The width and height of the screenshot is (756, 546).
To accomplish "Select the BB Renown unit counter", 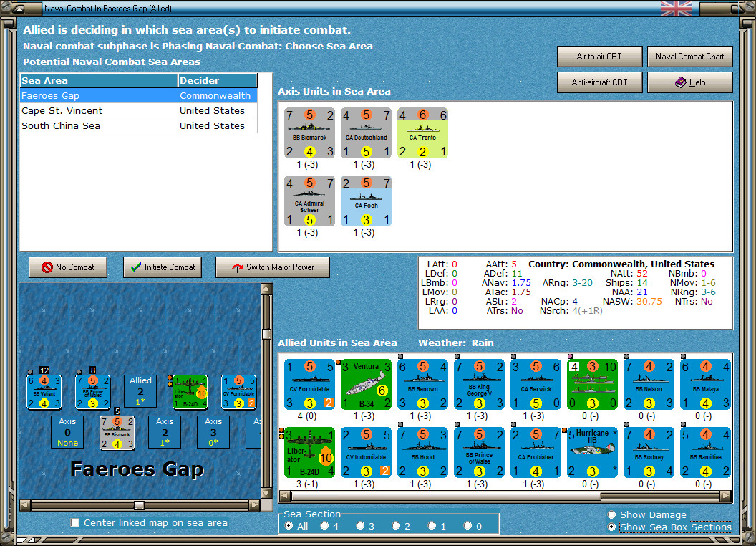I will coord(423,384).
